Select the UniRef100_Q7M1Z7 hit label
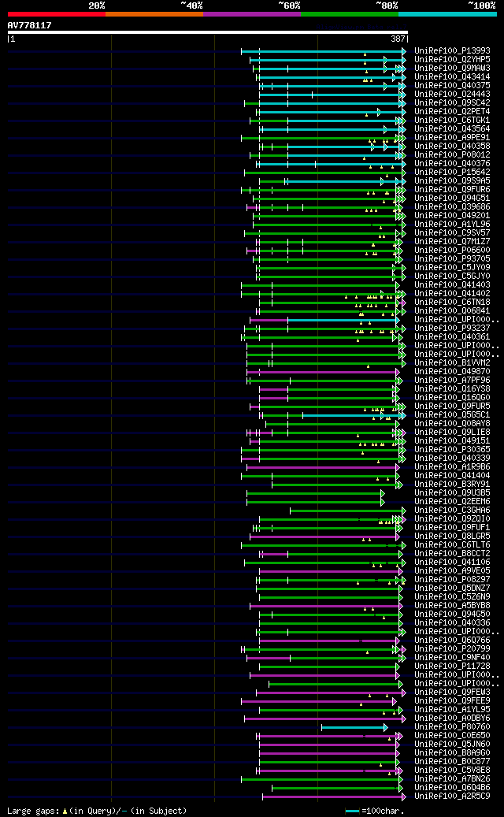Screen dimensions: 504x817 (x=453, y=241)
